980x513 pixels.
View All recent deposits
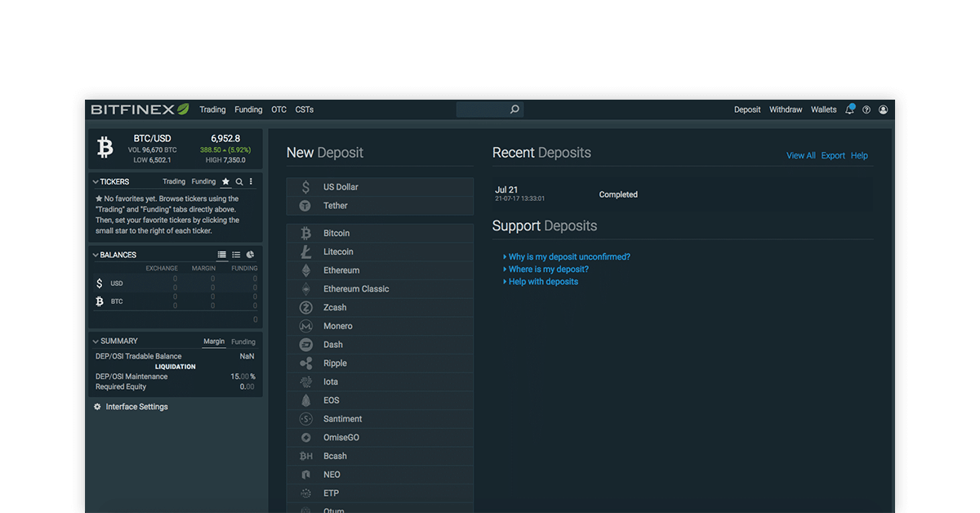click(x=800, y=155)
